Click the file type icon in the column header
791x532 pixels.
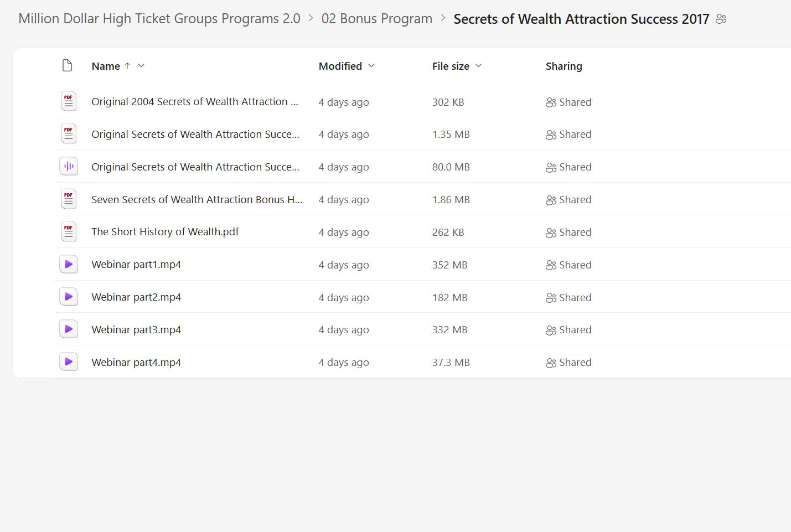pyautogui.click(x=68, y=65)
